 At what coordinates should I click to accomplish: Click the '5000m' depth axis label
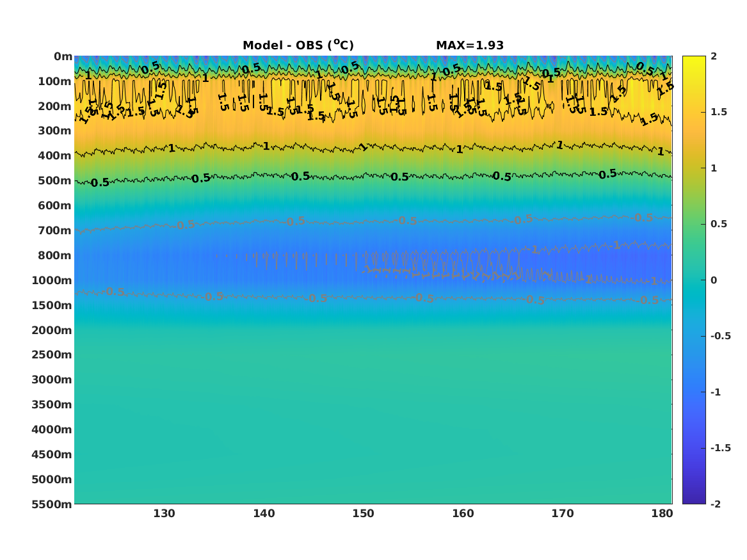52,479
